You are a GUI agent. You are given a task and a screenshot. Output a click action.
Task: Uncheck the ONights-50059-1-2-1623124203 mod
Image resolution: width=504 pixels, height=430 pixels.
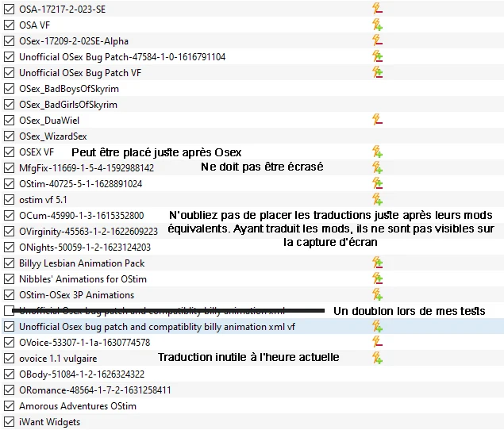click(x=9, y=248)
